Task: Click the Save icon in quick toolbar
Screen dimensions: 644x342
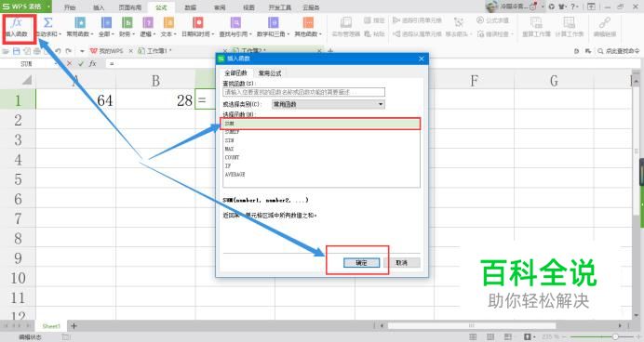Action: [16, 51]
